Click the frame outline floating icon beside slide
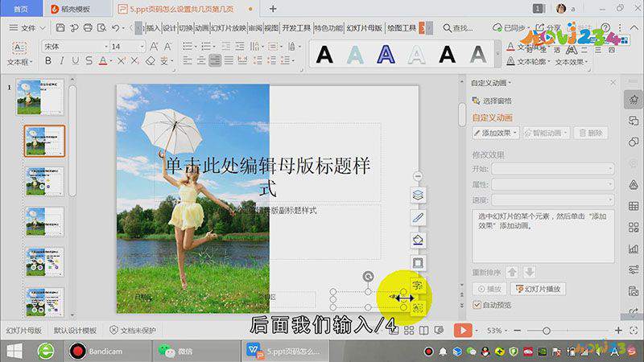 click(x=418, y=263)
